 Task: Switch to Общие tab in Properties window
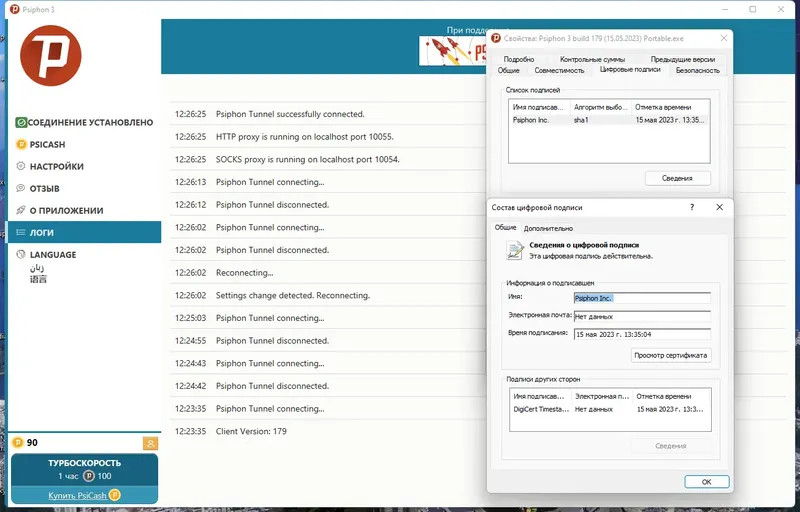coord(508,70)
